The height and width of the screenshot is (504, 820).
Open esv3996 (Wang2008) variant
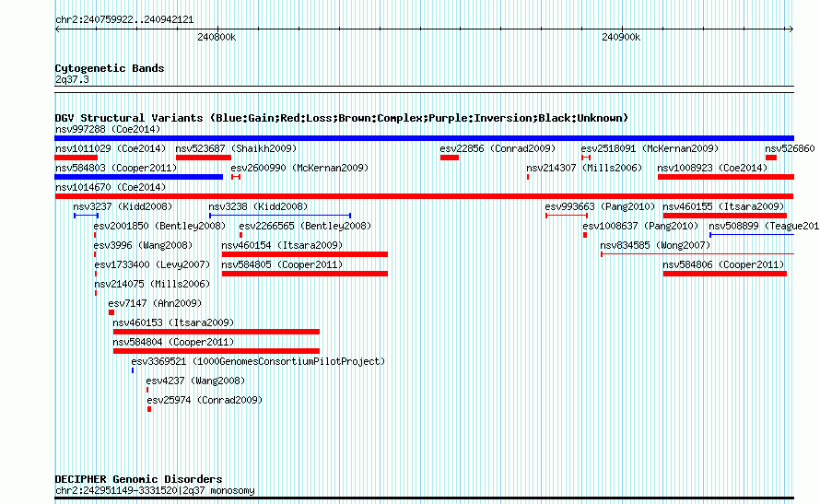pos(143,246)
